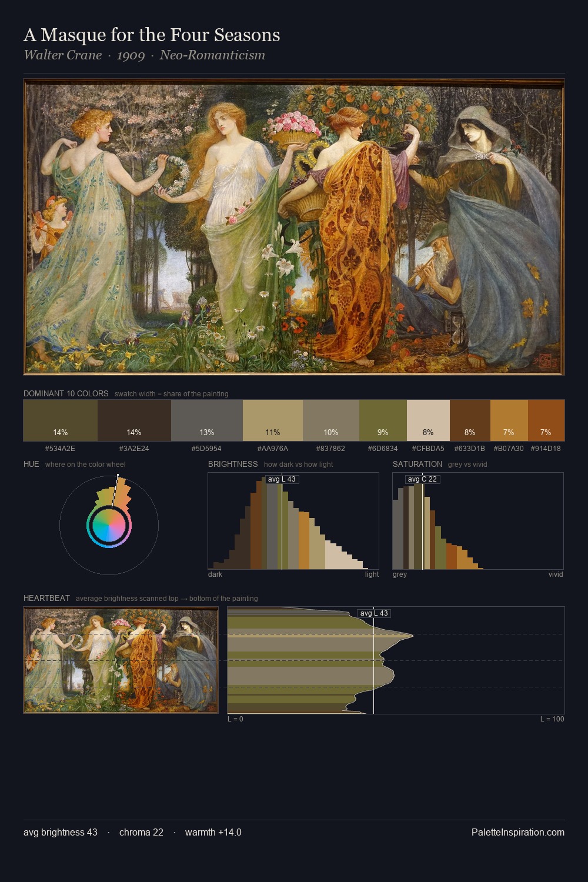588x882 pixels.
Task: Click the 'HUE' section heading
Action: [x=31, y=464]
